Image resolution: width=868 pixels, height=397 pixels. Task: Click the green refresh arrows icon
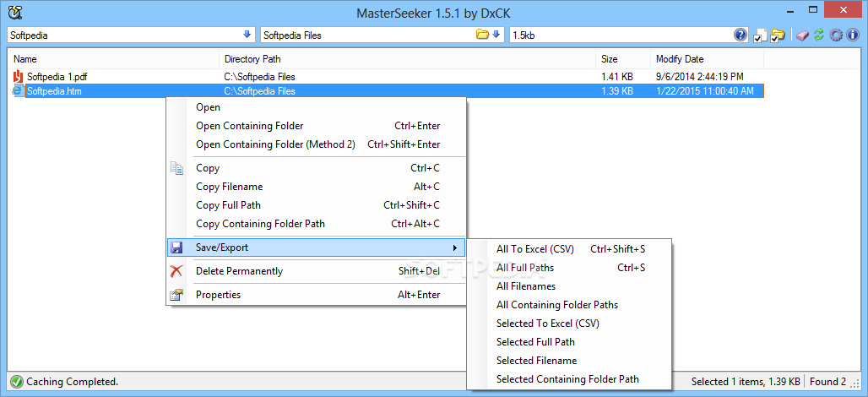pos(819,35)
